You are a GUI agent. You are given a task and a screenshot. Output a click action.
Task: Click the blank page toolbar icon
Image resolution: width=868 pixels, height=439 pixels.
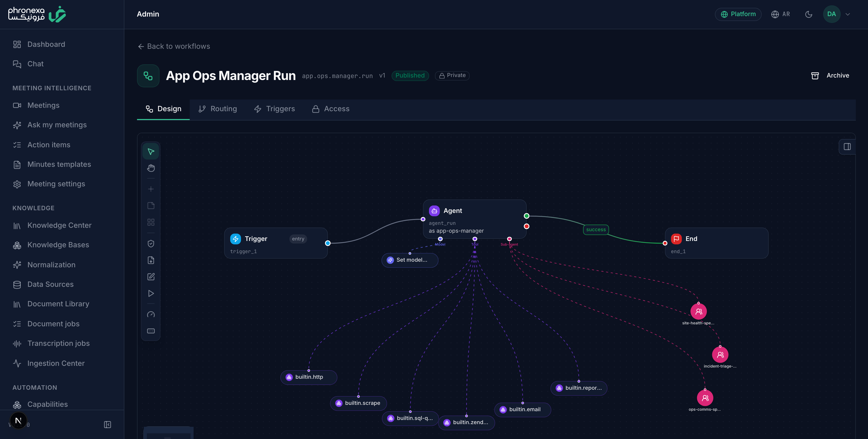pos(151,206)
